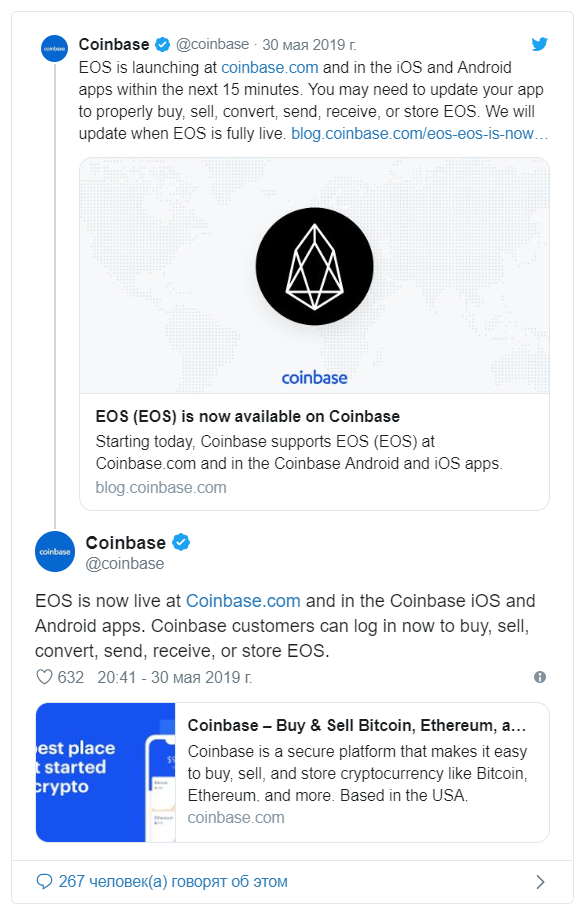Click the speech bubble reply icon
580x913 pixels.
pos(44,881)
